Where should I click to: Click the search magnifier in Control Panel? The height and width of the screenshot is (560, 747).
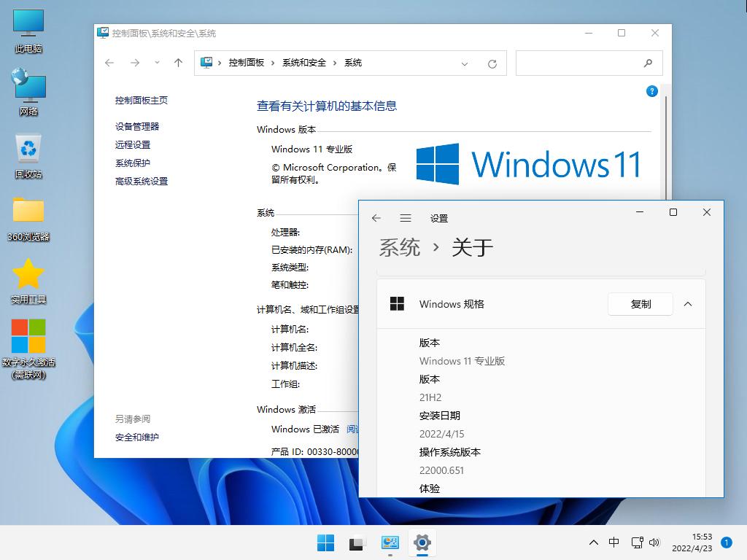coord(648,63)
